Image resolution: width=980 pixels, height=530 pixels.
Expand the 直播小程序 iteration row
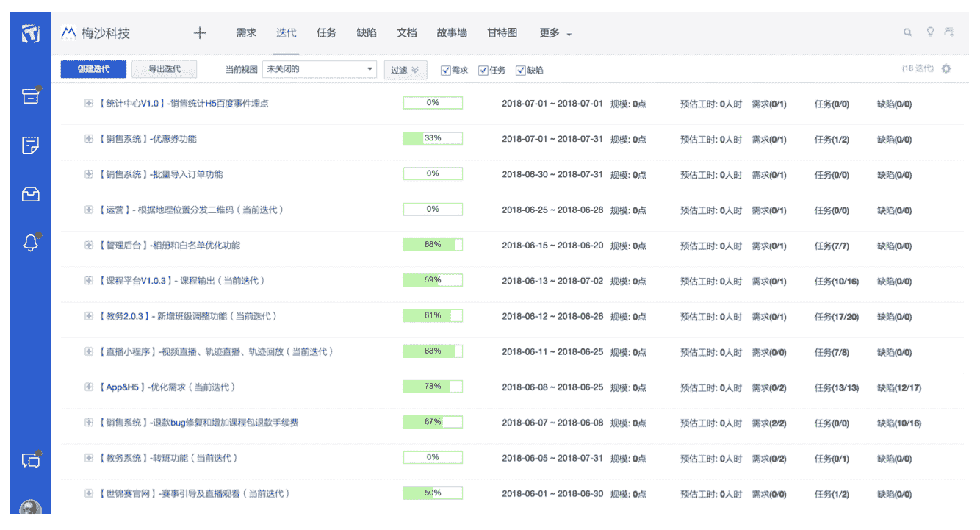click(x=88, y=351)
